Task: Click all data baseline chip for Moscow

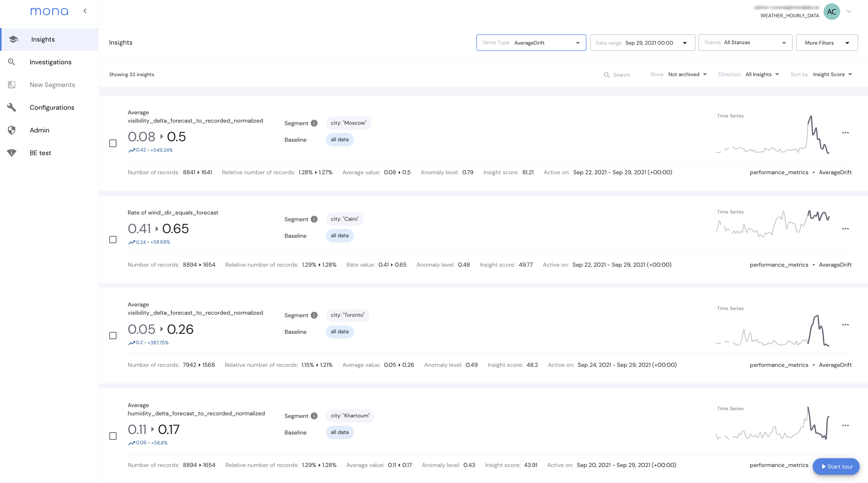Action: point(340,139)
